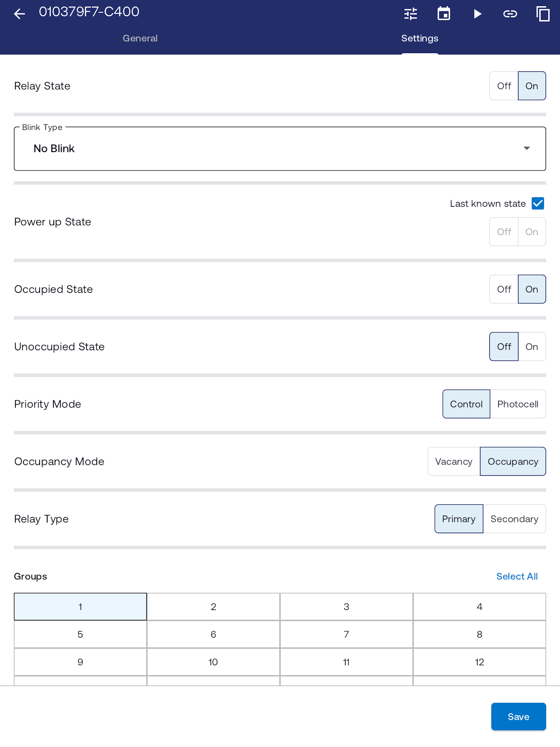This screenshot has height=747, width=560.
Task: Click the Select All groups link
Action: click(x=517, y=576)
